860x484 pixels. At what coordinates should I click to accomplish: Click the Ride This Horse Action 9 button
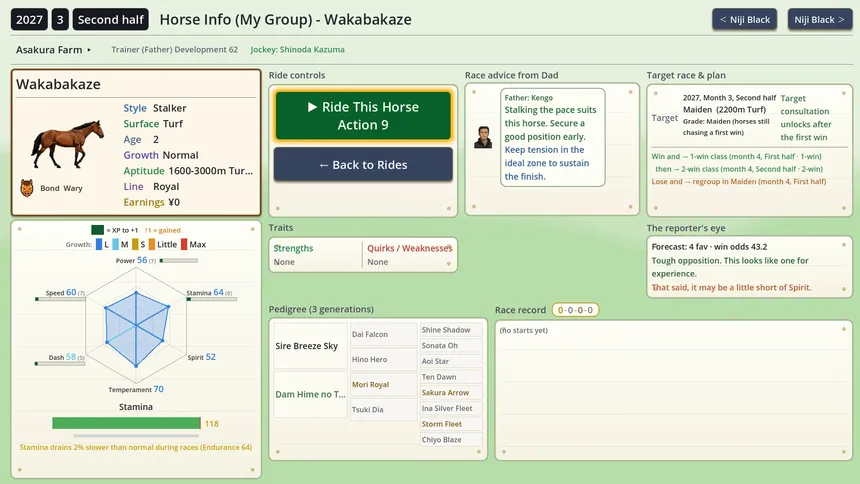pyautogui.click(x=363, y=116)
